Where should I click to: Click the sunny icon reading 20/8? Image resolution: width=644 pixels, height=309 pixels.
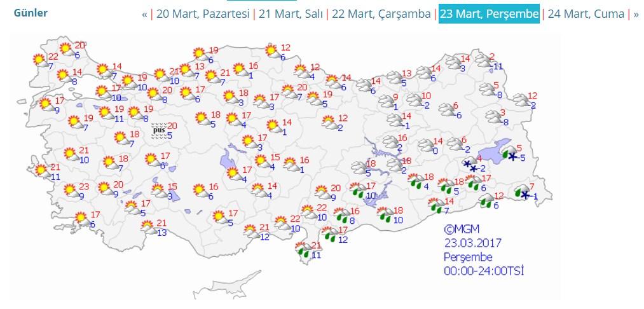click(155, 95)
